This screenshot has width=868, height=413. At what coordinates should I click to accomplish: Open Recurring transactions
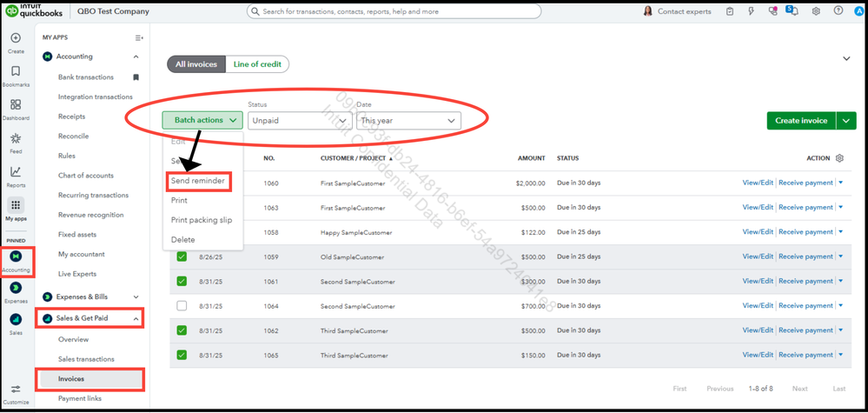pos(93,196)
